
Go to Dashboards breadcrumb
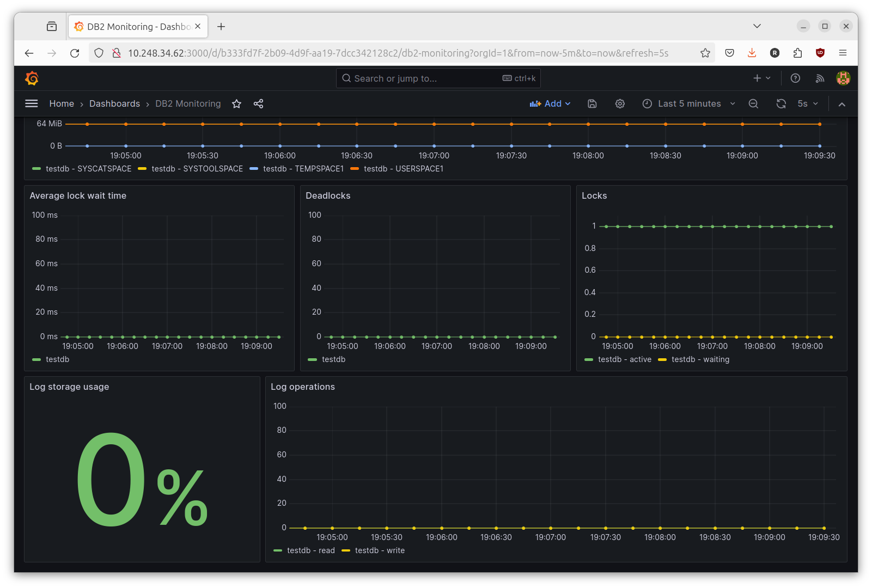[114, 103]
